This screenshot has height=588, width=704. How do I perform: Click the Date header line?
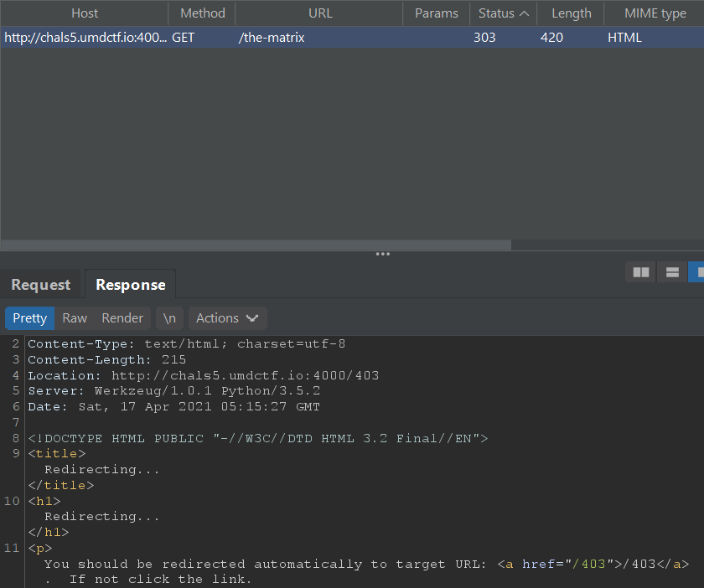(173, 407)
